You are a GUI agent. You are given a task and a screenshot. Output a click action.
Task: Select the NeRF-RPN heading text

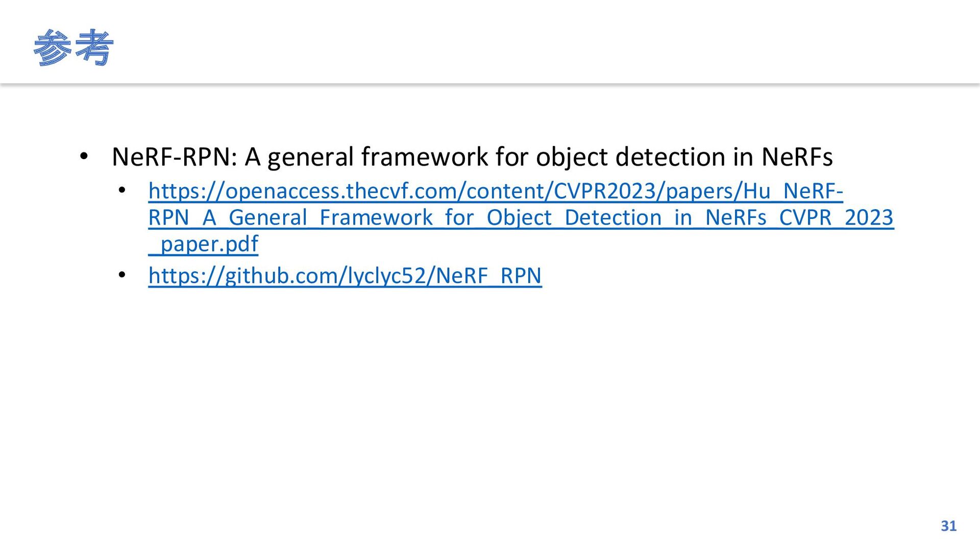click(472, 157)
